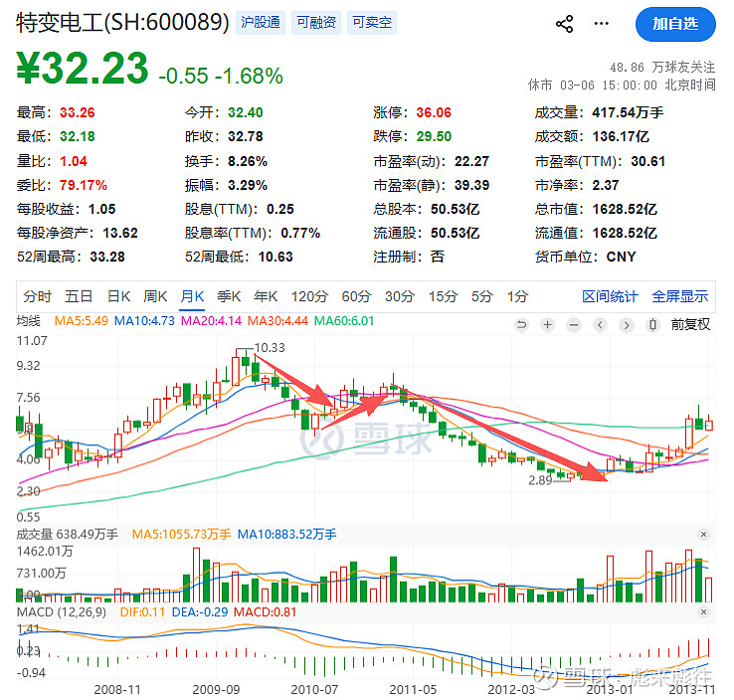This screenshot has width=734, height=700.
Task: Click the 2.89 low price marker
Action: [541, 480]
